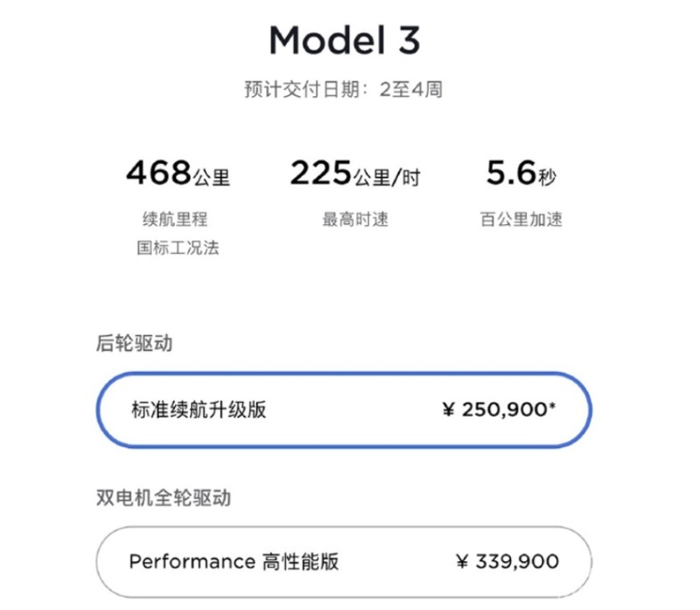The image size is (700, 610).
Task: Click the 225 top speed figure
Action: click(320, 172)
